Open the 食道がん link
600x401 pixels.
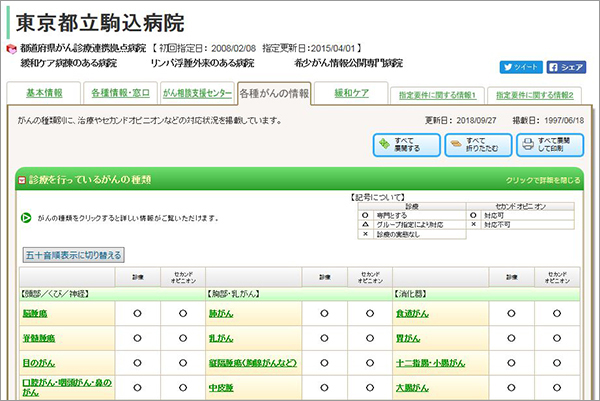(412, 314)
